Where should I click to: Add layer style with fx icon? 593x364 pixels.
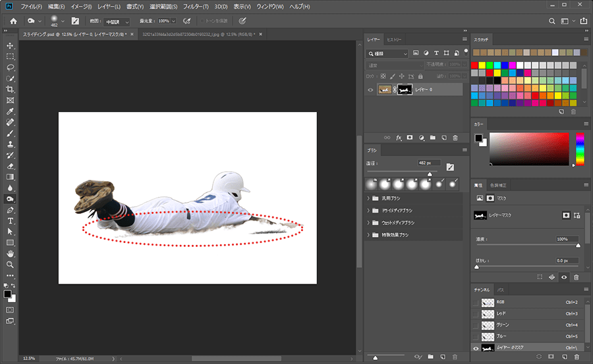(399, 138)
